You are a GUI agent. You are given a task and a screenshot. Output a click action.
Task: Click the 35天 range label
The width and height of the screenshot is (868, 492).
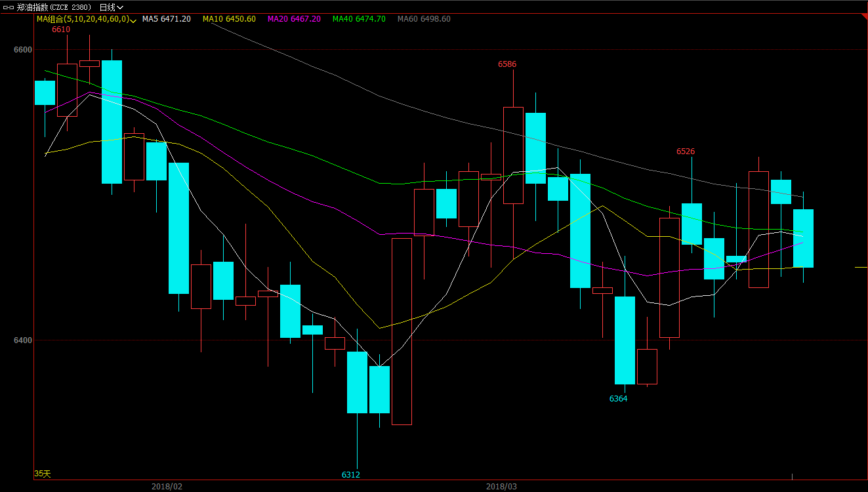click(43, 474)
